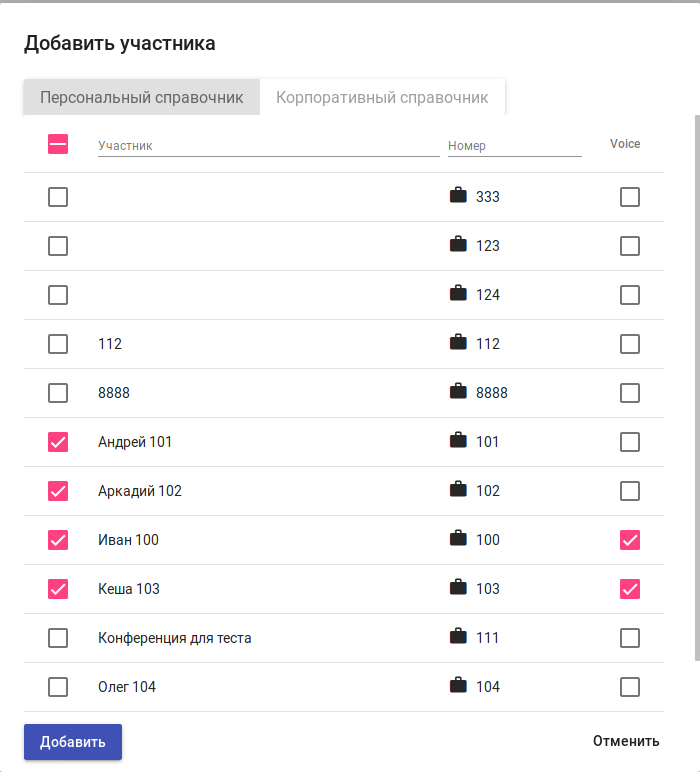This screenshot has width=700, height=772.
Task: Click the vertical scrollbar of the list
Action: (x=696, y=400)
